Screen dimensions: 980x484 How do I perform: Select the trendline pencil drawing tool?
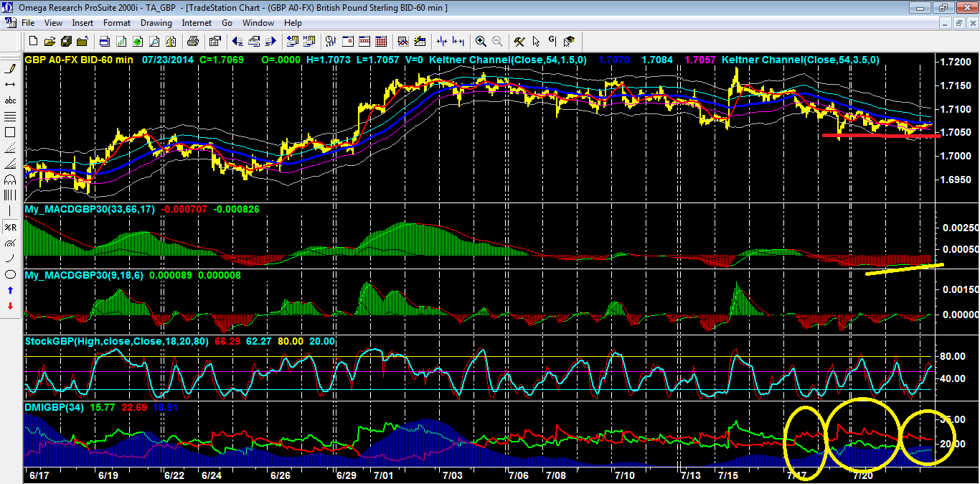(x=10, y=69)
